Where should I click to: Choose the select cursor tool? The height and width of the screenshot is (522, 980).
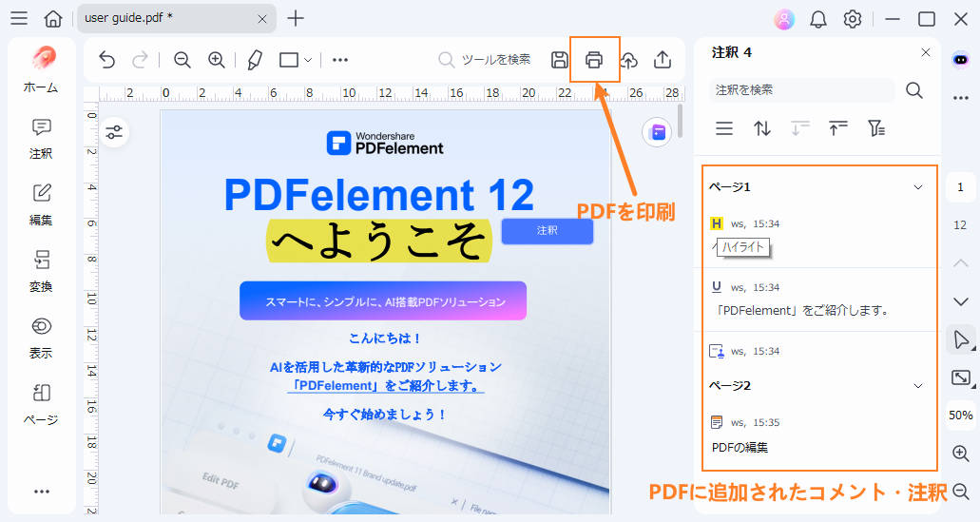[961, 340]
